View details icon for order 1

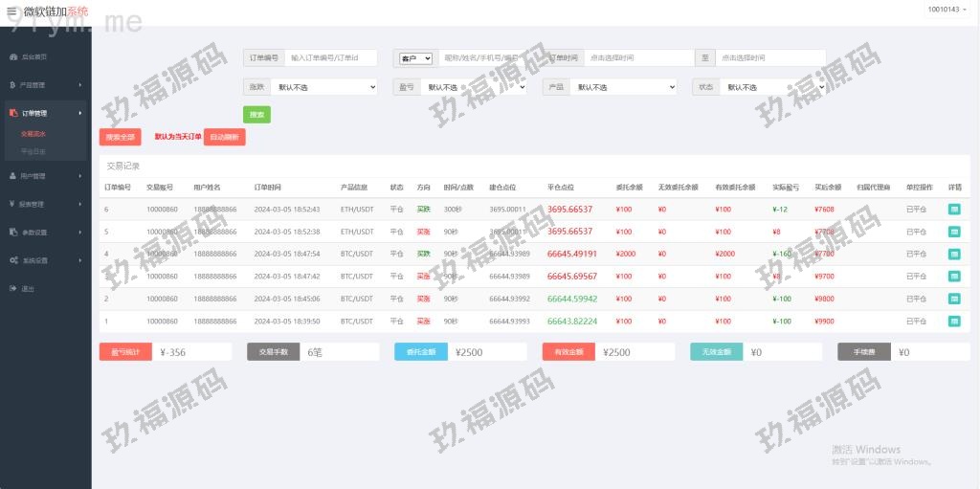tap(954, 322)
